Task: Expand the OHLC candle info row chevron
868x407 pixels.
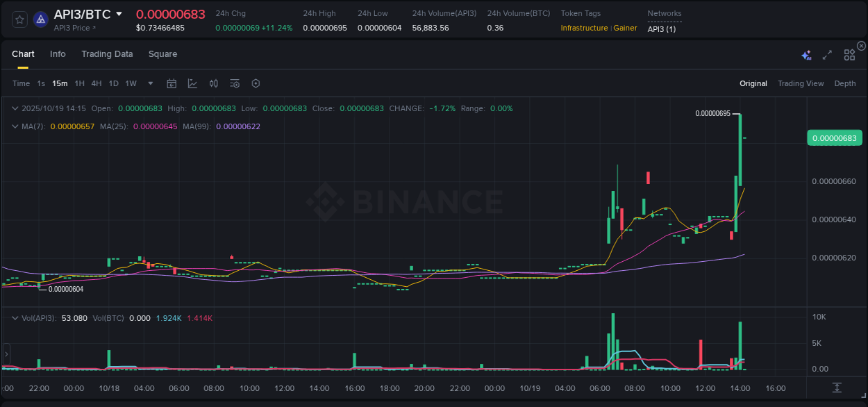Action: click(x=15, y=108)
